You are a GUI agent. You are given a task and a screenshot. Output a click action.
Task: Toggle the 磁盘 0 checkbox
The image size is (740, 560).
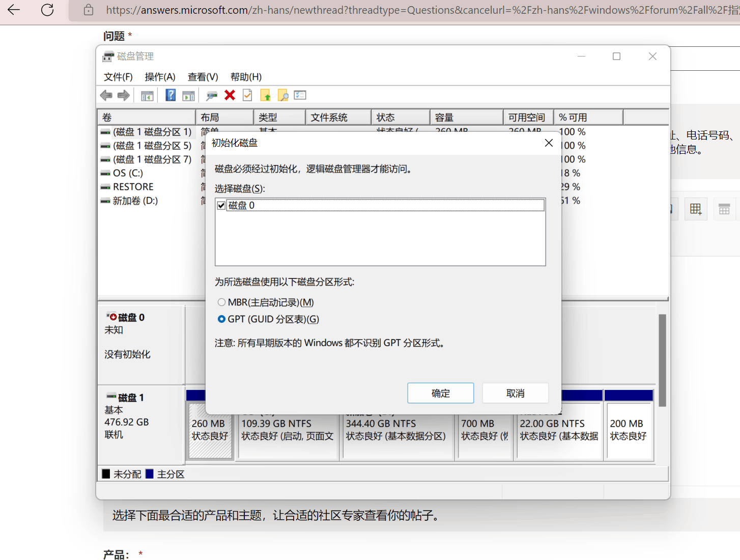(221, 206)
